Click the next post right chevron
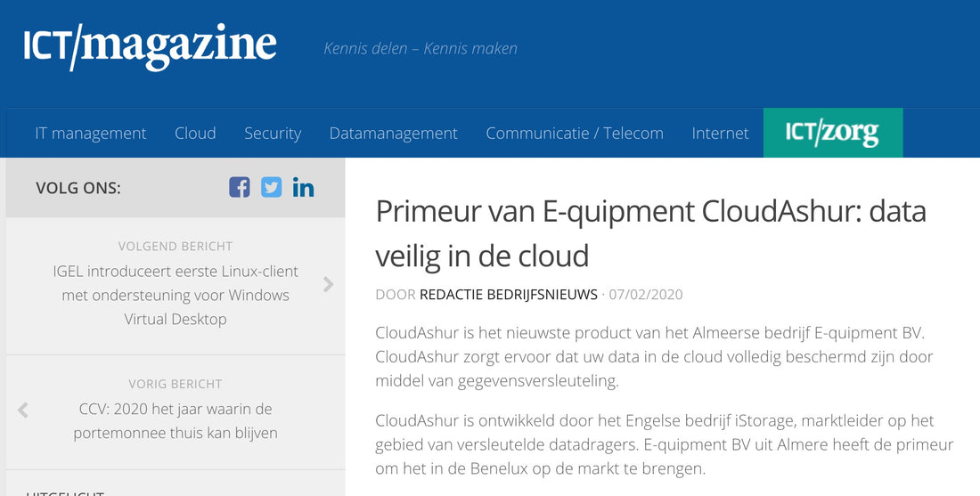 click(329, 284)
